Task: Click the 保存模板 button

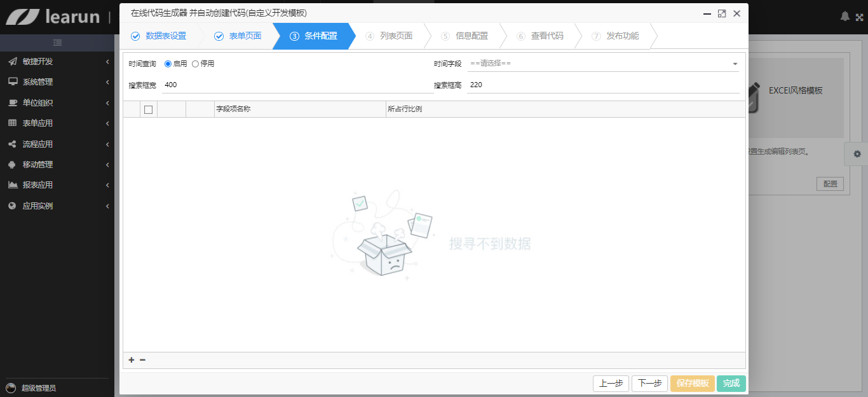Action: click(692, 383)
